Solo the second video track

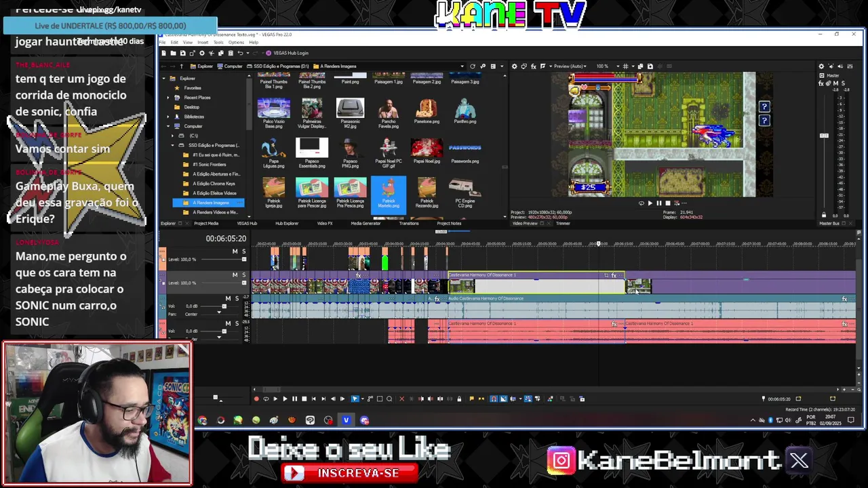(244, 274)
